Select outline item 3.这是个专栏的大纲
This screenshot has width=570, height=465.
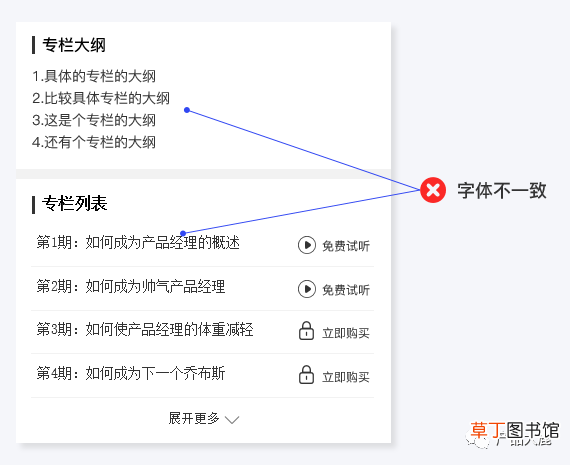tap(94, 120)
